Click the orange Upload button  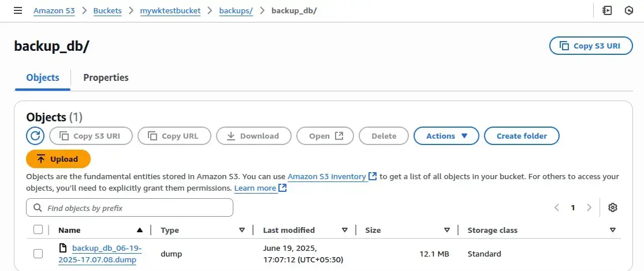click(x=58, y=159)
